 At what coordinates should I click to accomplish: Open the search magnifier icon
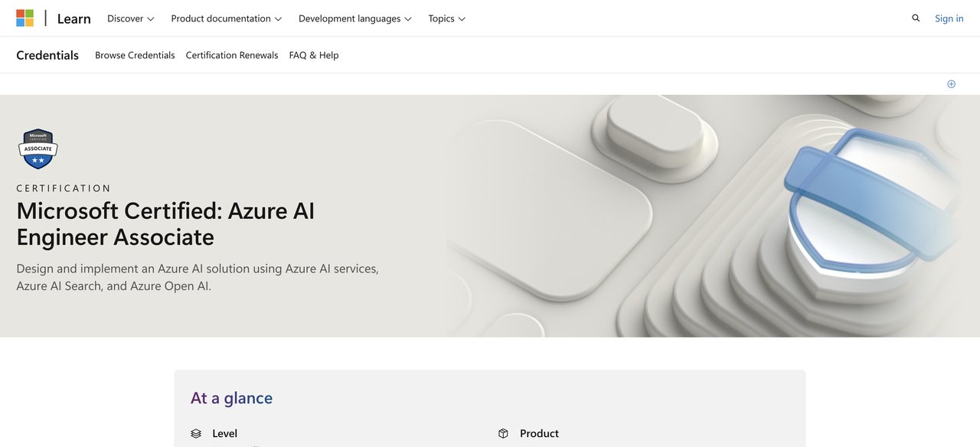click(916, 18)
